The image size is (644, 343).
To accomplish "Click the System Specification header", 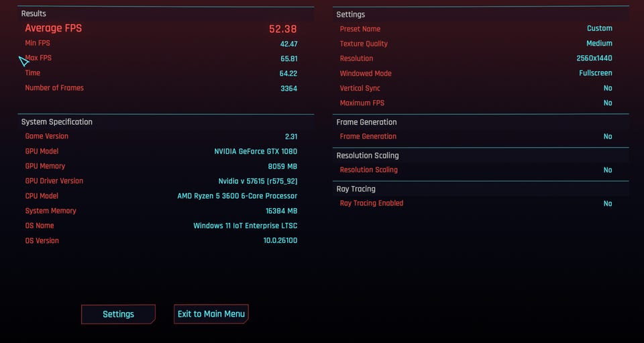I will (x=56, y=122).
